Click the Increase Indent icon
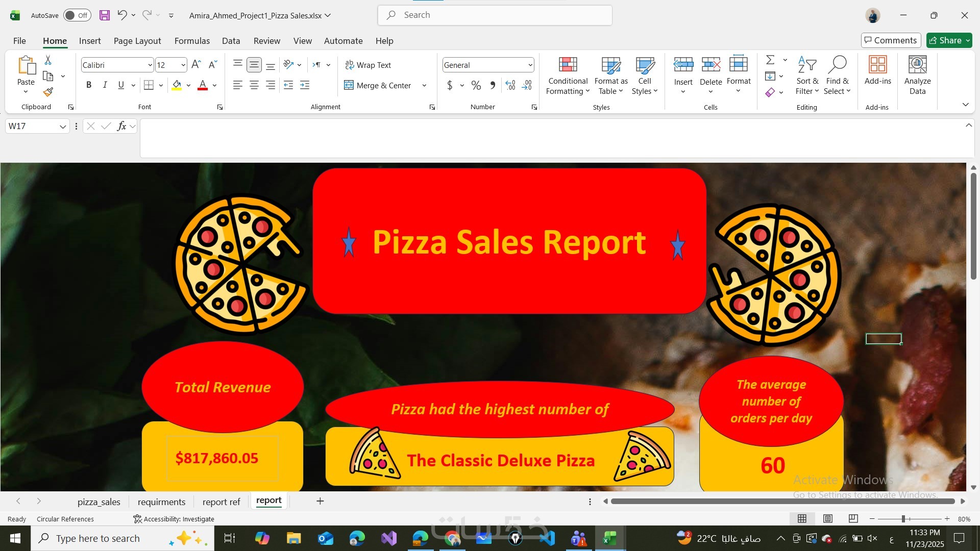 pyautogui.click(x=305, y=85)
